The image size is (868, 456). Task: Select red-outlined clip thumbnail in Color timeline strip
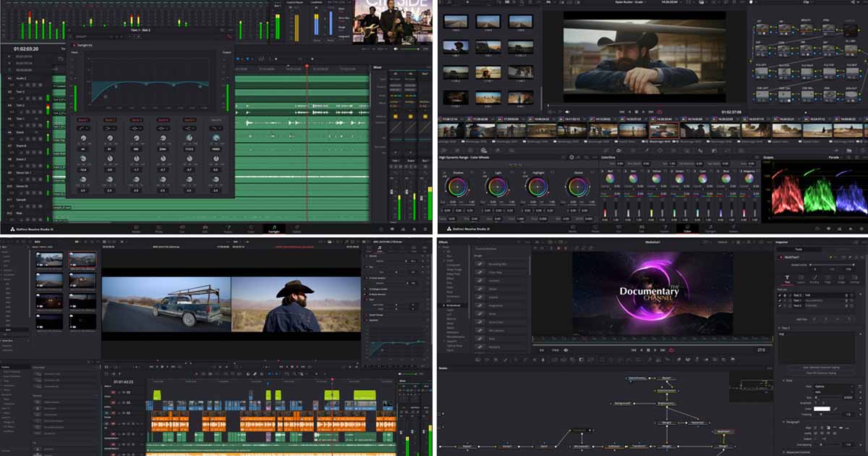click(664, 130)
